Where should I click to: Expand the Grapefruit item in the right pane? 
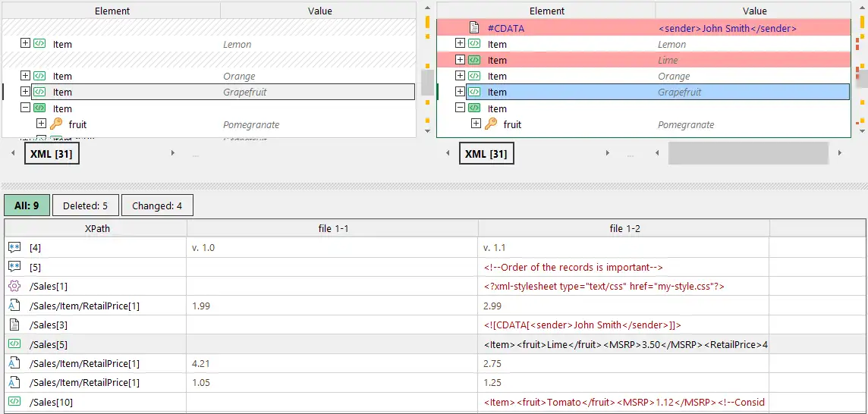(460, 91)
